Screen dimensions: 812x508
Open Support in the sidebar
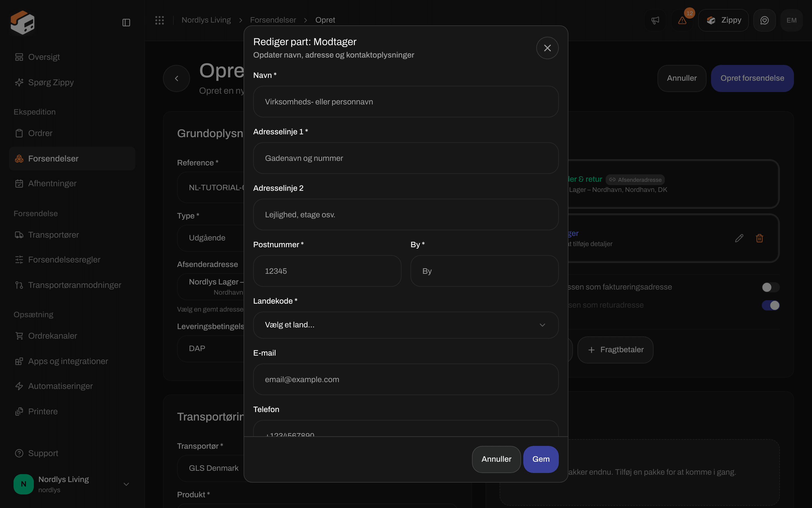(72, 453)
